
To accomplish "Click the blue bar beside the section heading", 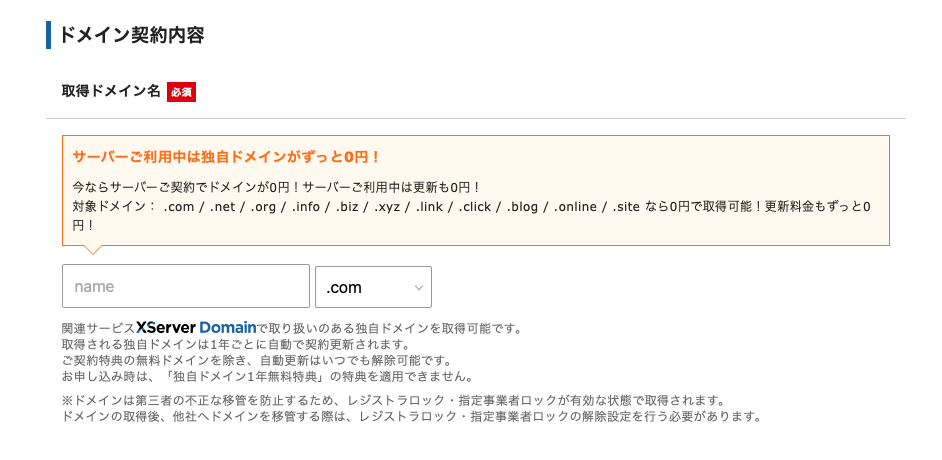I will 48,35.
